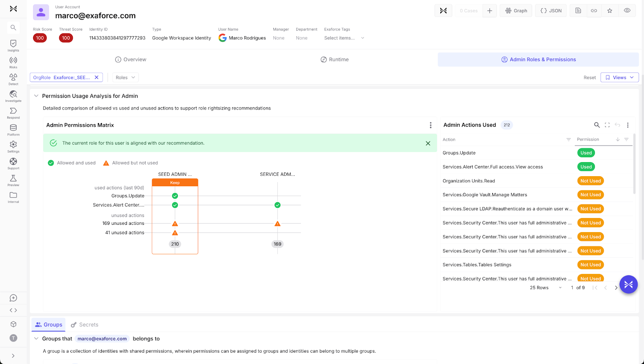Expand the Admin Actions table to fullscreen
This screenshot has width=644, height=364.
[x=607, y=125]
